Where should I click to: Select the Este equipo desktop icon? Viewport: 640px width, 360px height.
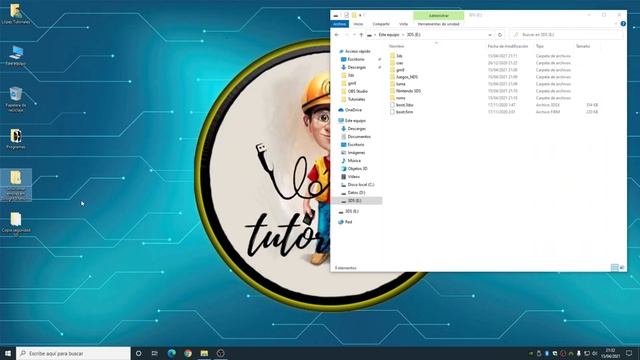click(x=16, y=56)
